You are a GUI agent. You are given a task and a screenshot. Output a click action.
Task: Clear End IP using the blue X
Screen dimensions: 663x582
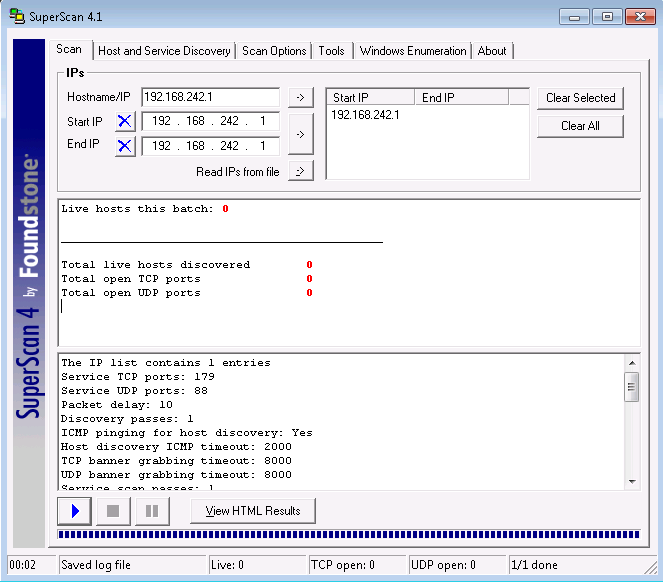(x=125, y=146)
